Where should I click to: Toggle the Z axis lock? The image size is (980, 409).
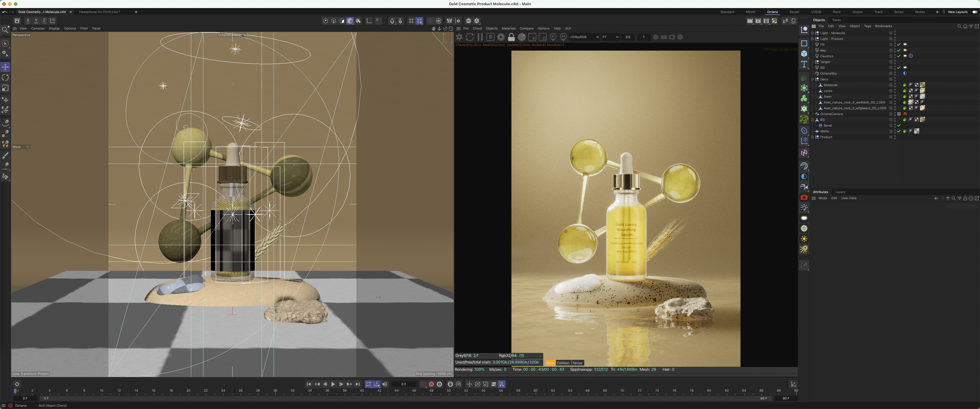[44, 21]
